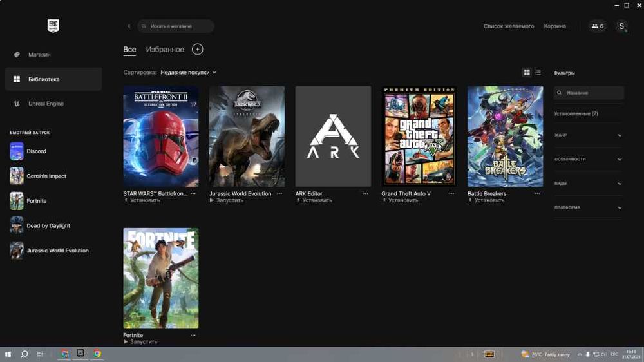
Task: Install Grand Theft Auto V
Action: coord(400,200)
